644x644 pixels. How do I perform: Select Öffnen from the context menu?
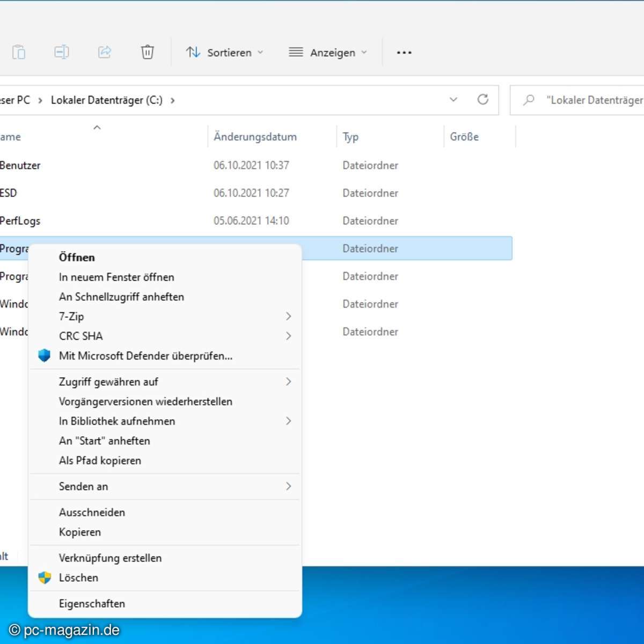(77, 258)
